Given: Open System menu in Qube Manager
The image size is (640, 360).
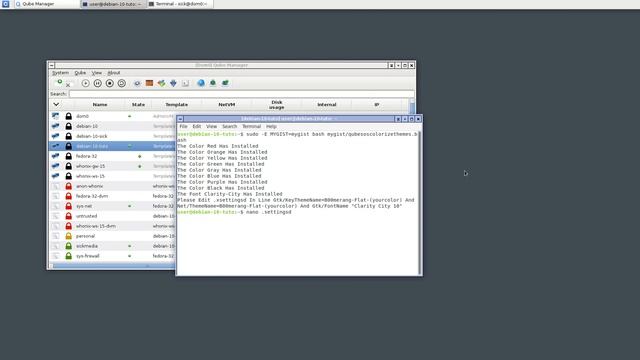Looking at the screenshot, I should pos(60,73).
